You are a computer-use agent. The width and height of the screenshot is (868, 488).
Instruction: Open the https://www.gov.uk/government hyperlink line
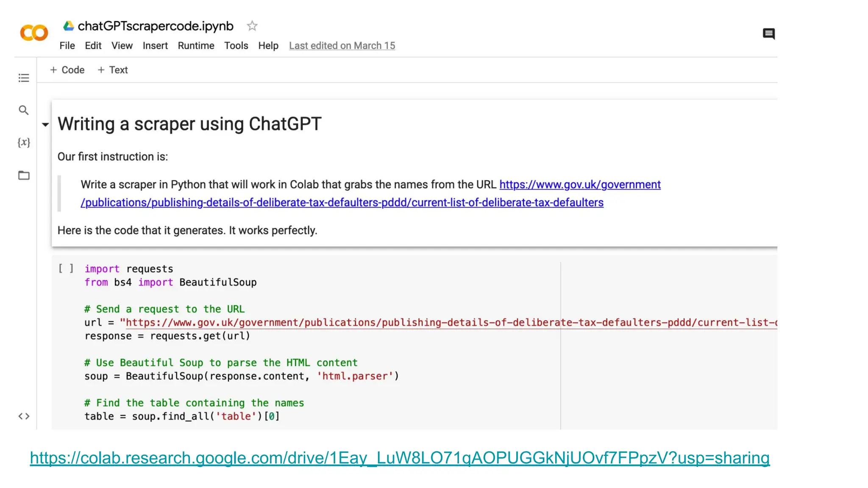[x=580, y=185]
